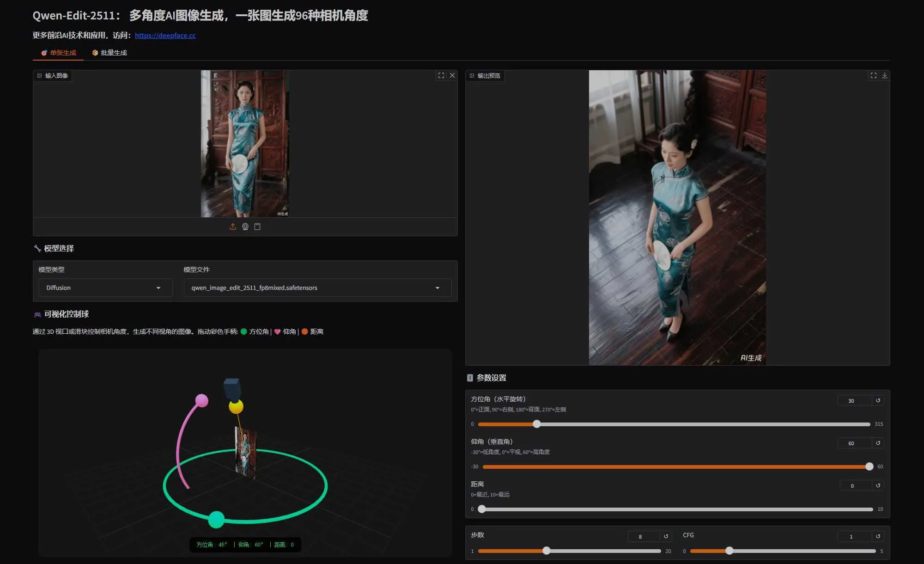Click the green azimuth handle in 3D viewport

(216, 520)
